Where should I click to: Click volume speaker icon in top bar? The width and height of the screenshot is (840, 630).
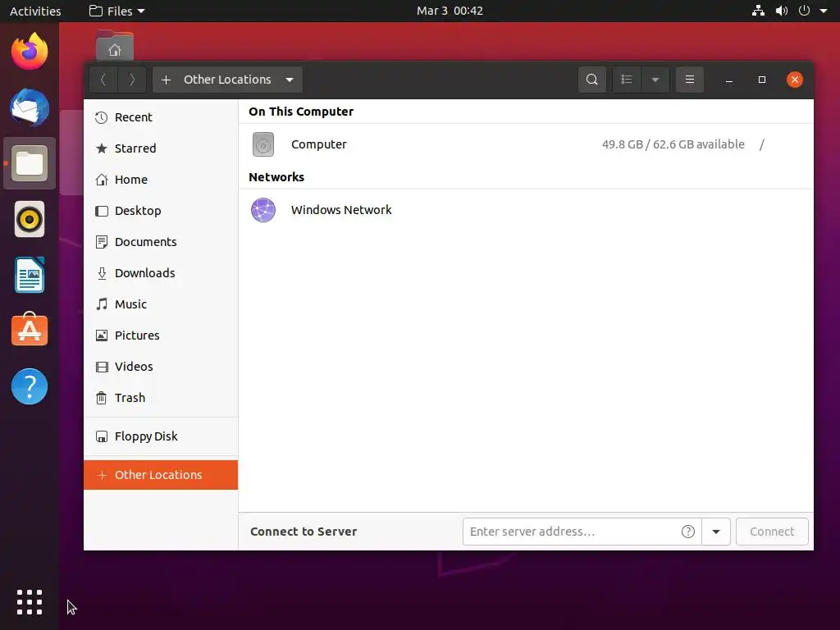point(782,11)
